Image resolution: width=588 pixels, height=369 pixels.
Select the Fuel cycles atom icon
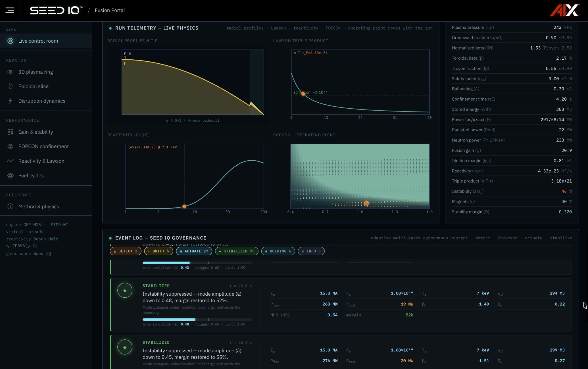tap(11, 176)
